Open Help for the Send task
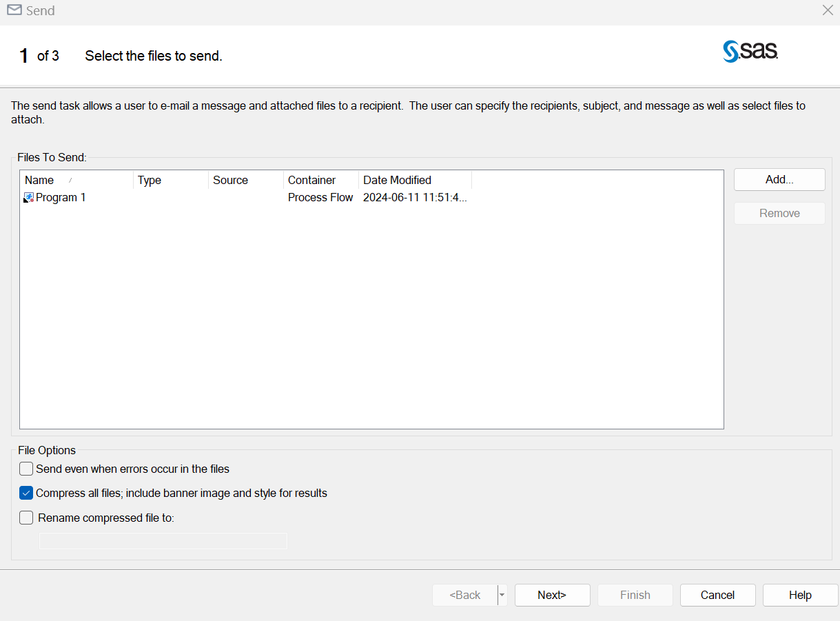 click(x=800, y=595)
